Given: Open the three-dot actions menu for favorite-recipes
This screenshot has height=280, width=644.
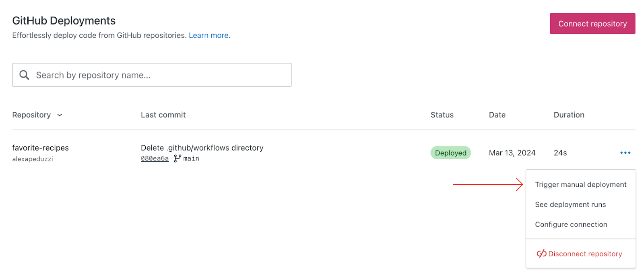Looking at the screenshot, I should [625, 153].
